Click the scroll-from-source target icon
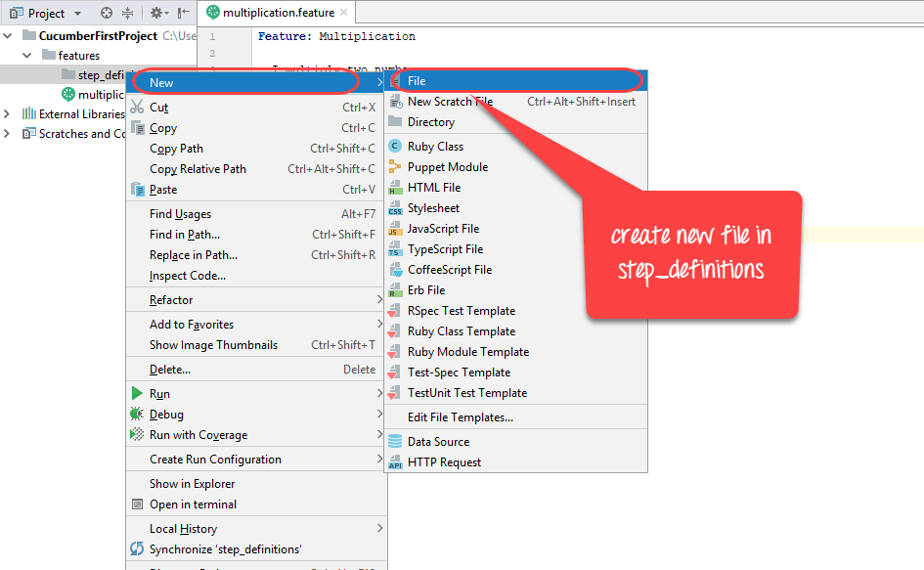This screenshot has height=570, width=924. tap(107, 13)
